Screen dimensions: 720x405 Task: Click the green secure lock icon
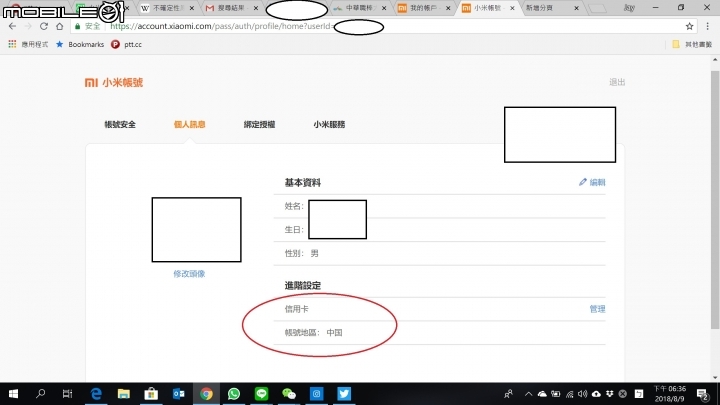click(78, 26)
